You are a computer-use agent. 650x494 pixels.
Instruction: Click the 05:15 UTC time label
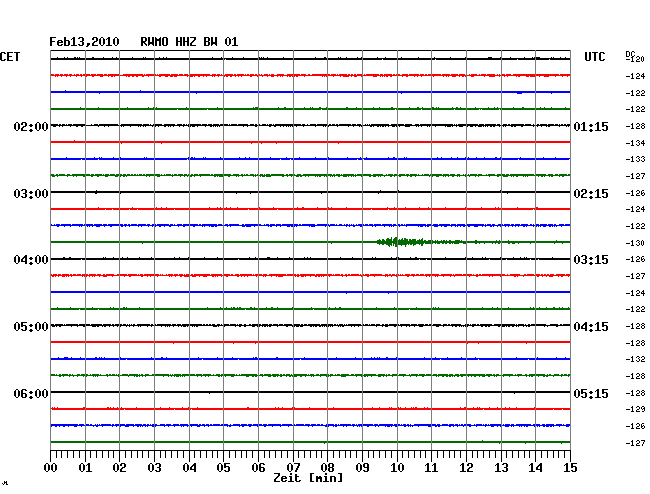[x=591, y=393]
